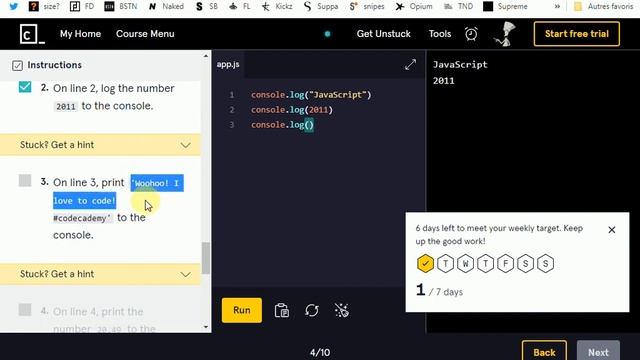Toggle the step 4 checkbox
Viewport: 640px width, 360px height.
pos(25,310)
